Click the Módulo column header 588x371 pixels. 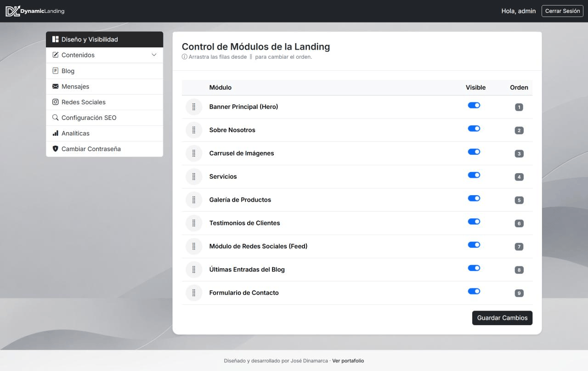click(x=220, y=87)
